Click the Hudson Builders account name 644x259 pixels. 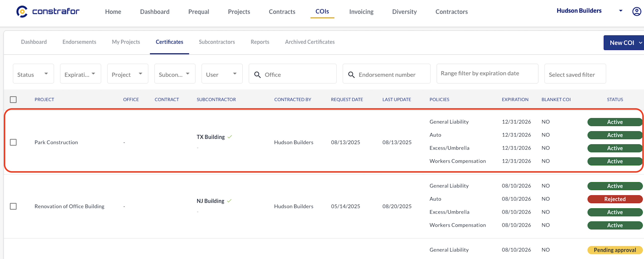click(x=579, y=11)
